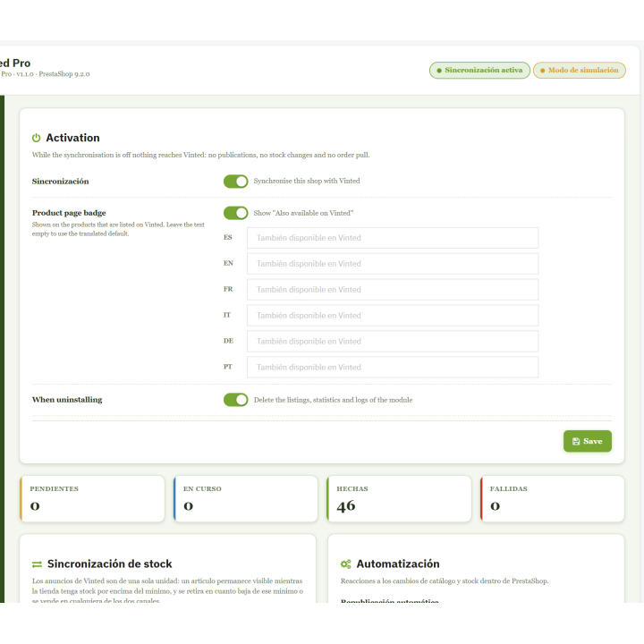Toggle Delete listings when uninstalling switch

(x=236, y=400)
